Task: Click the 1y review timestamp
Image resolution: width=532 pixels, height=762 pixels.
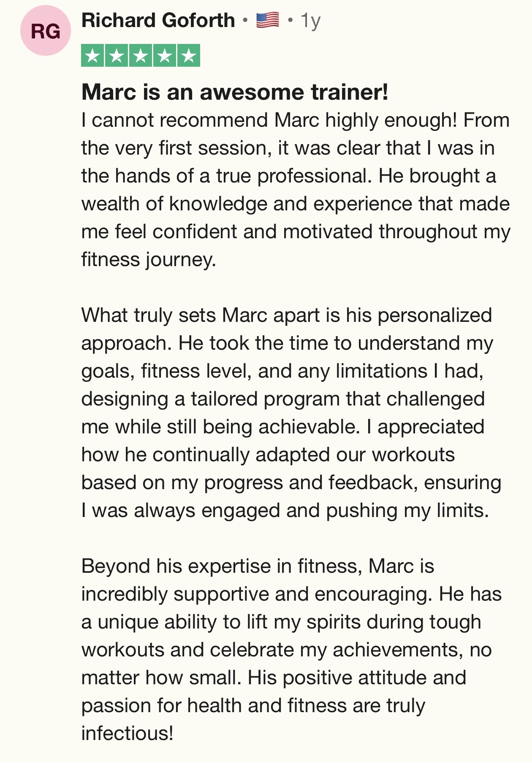Action: [310, 21]
